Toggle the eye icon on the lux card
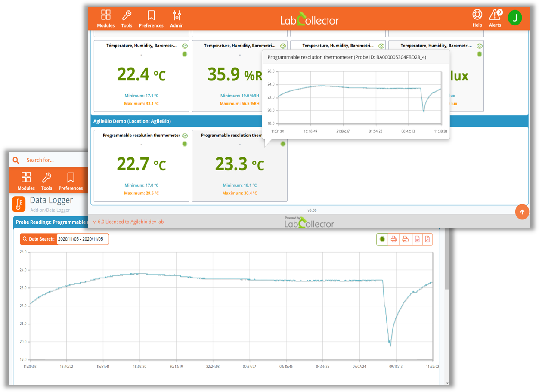Viewport: 539px width, 392px height. click(479, 46)
